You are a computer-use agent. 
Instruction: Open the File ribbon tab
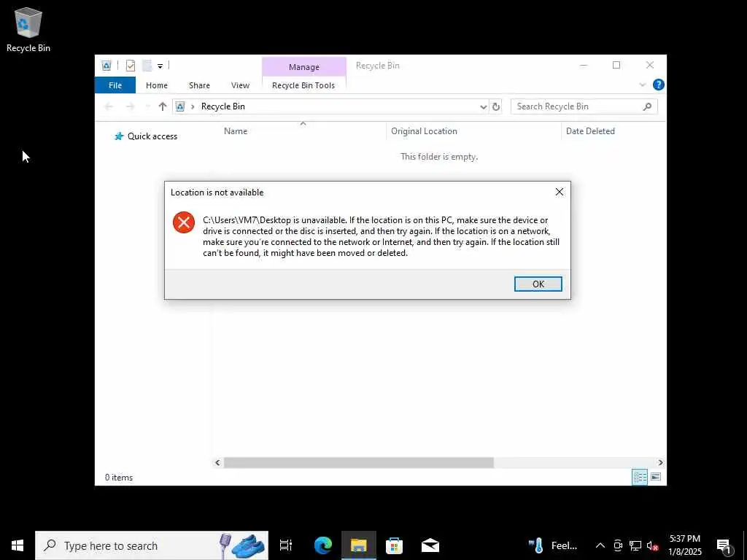point(115,85)
